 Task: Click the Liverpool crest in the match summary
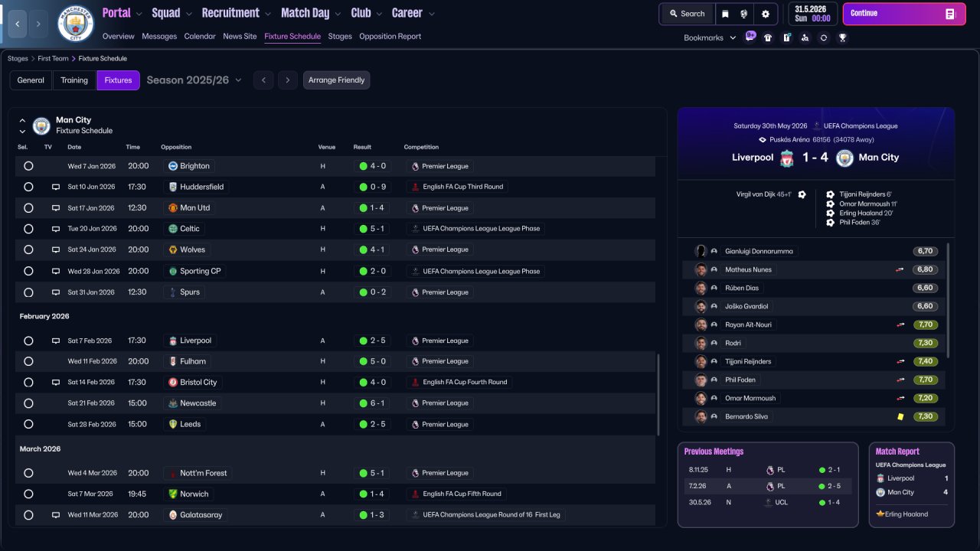(x=787, y=158)
